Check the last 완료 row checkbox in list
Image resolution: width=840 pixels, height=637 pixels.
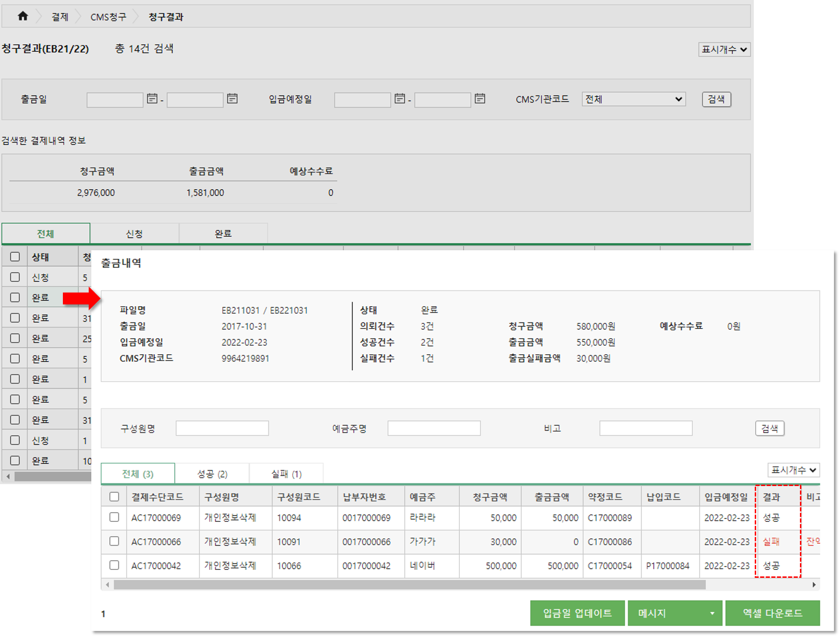(15, 460)
